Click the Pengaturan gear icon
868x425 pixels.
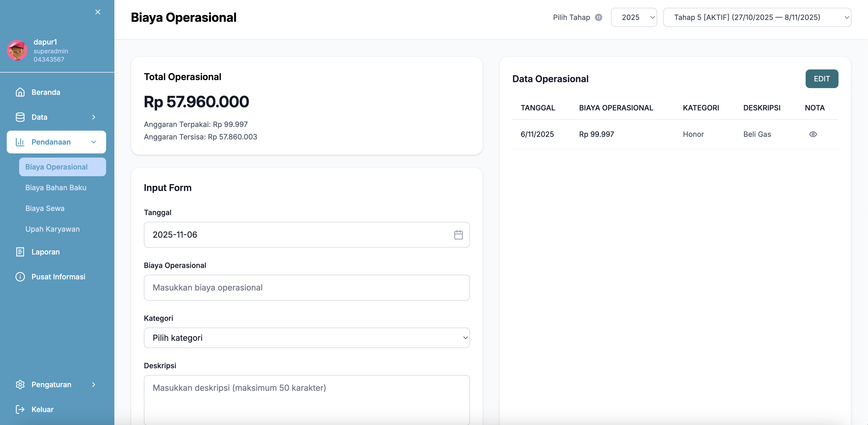point(20,385)
